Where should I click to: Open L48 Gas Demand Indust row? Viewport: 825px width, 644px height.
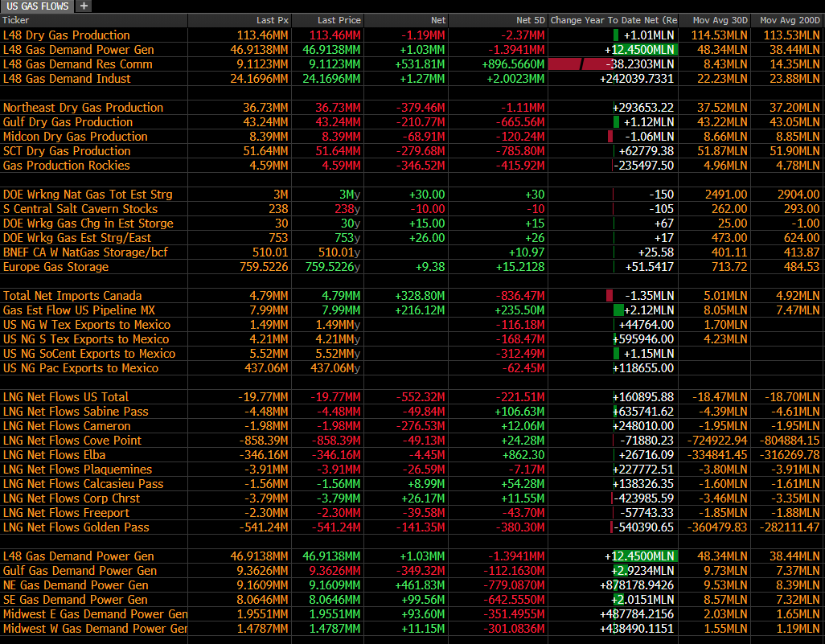click(412, 79)
